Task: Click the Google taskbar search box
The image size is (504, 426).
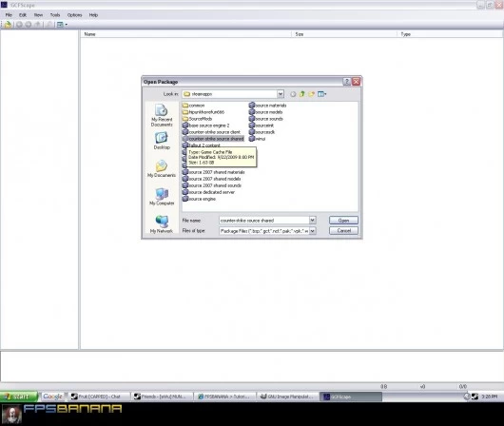Action: 53,397
